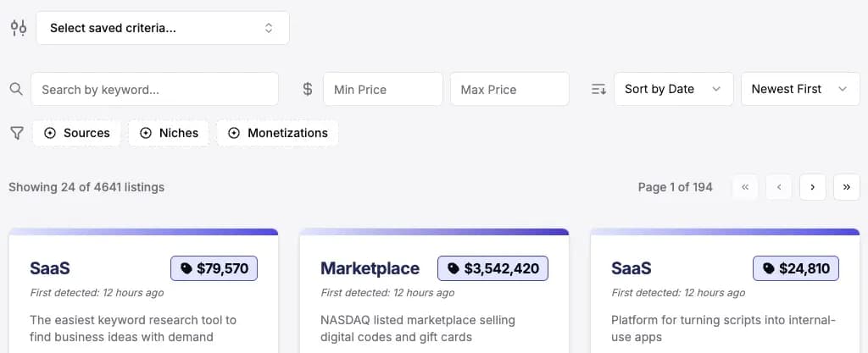Focus the Search by keyword field
The width and height of the screenshot is (868, 353).
click(x=154, y=89)
